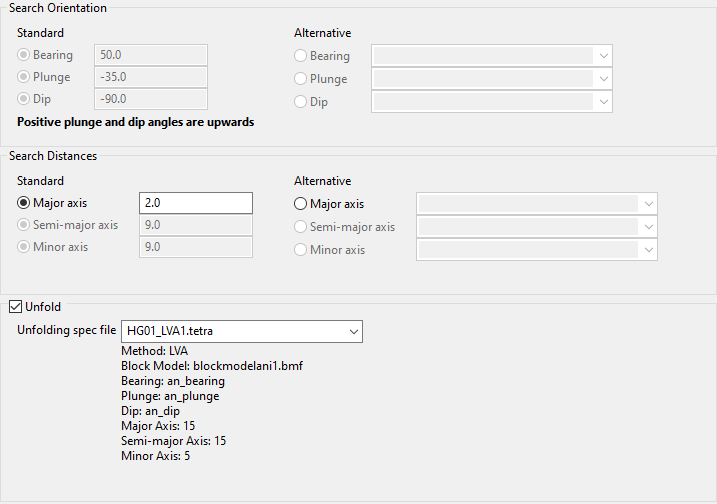The image size is (717, 504).
Task: Select Alternative Major axis radio button
Action: coord(300,204)
